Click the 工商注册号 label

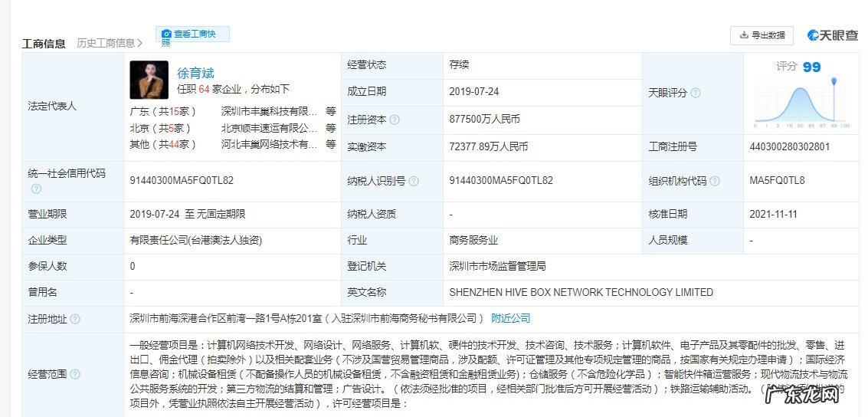tap(673, 147)
